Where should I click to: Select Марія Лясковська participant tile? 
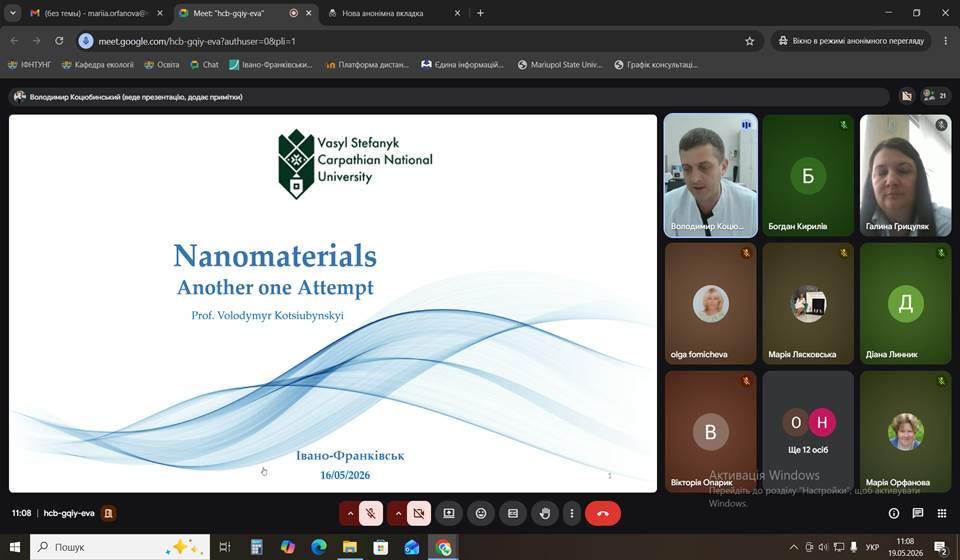click(x=808, y=304)
